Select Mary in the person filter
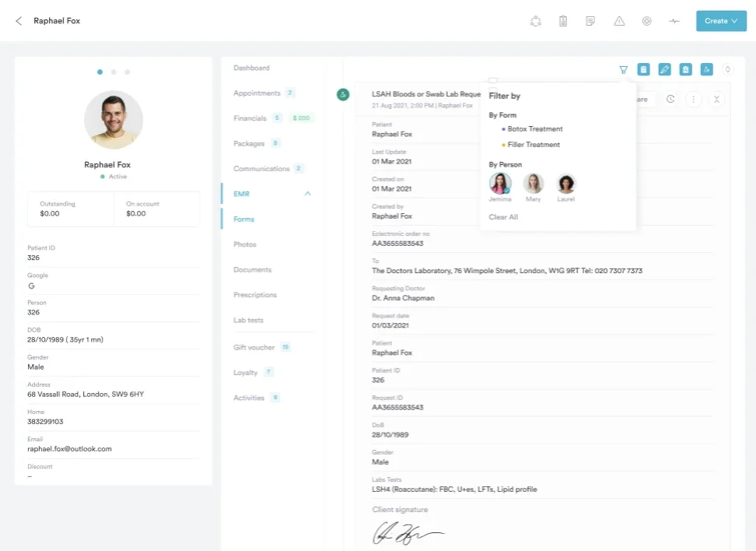Viewport: 756px width, 551px height. tap(533, 184)
